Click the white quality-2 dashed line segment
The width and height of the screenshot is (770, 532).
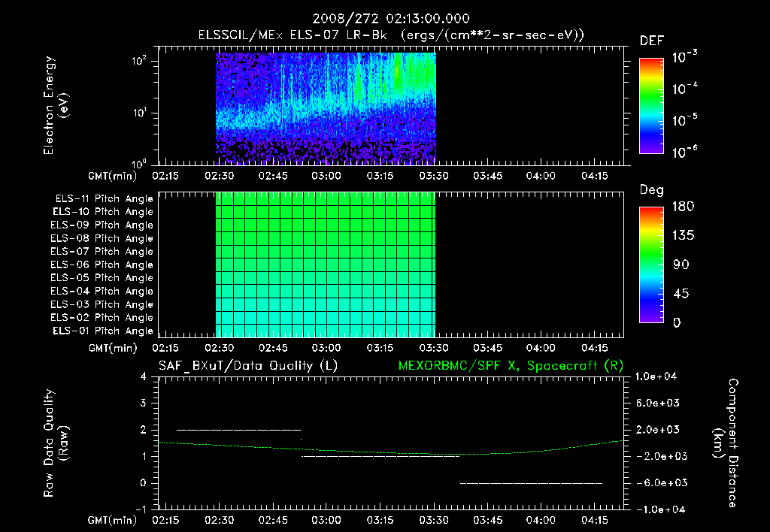click(x=238, y=430)
